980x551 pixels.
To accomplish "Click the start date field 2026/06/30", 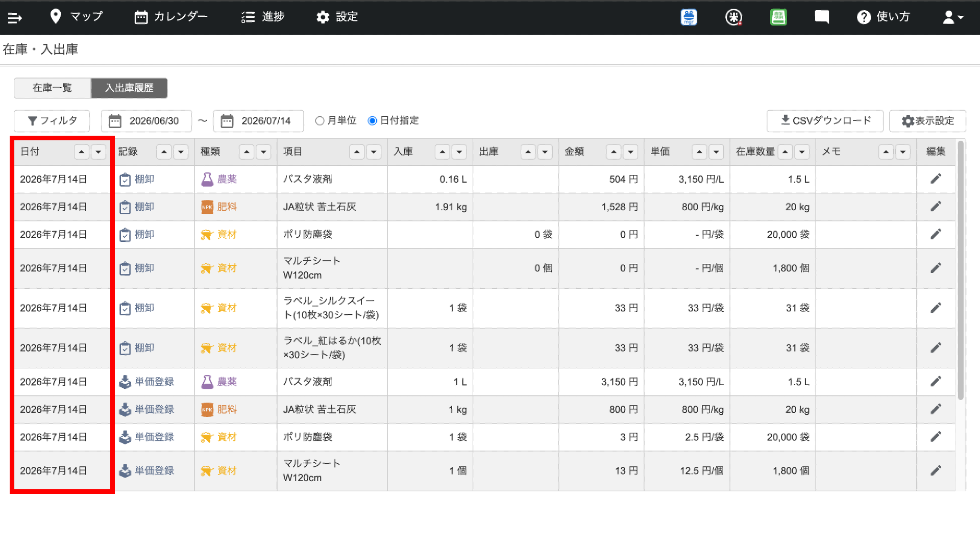I will pyautogui.click(x=146, y=121).
